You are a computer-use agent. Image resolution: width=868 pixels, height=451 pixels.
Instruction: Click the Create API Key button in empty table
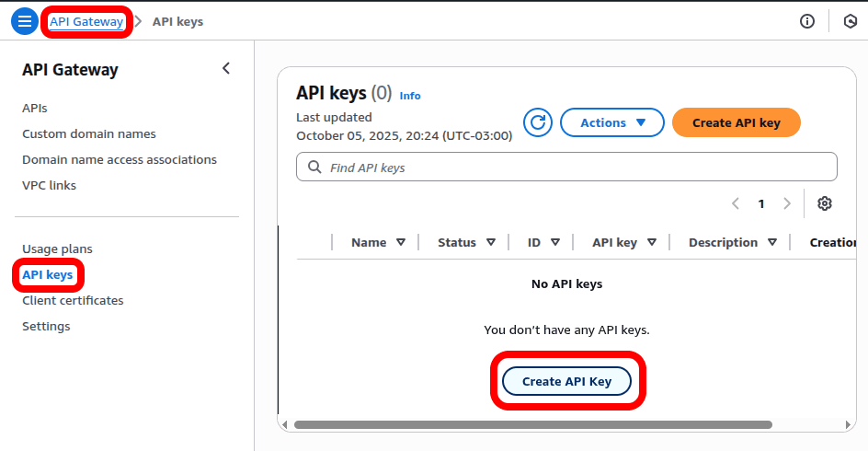[x=566, y=381]
